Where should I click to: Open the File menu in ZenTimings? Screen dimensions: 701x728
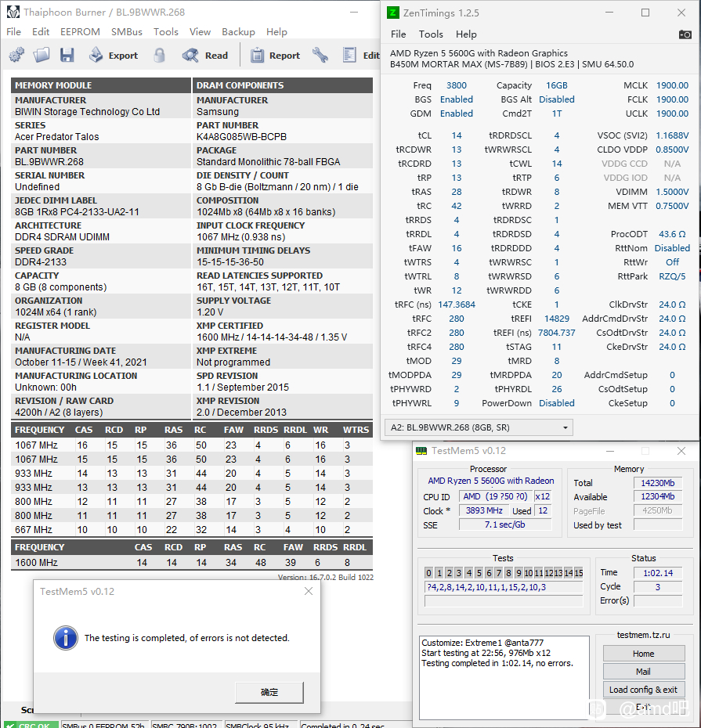click(x=398, y=34)
